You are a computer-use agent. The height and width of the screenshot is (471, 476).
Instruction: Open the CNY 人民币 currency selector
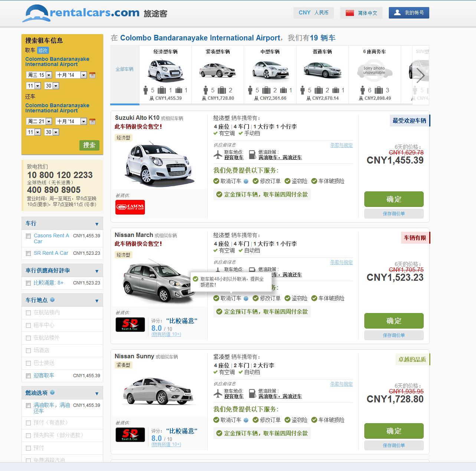click(314, 13)
